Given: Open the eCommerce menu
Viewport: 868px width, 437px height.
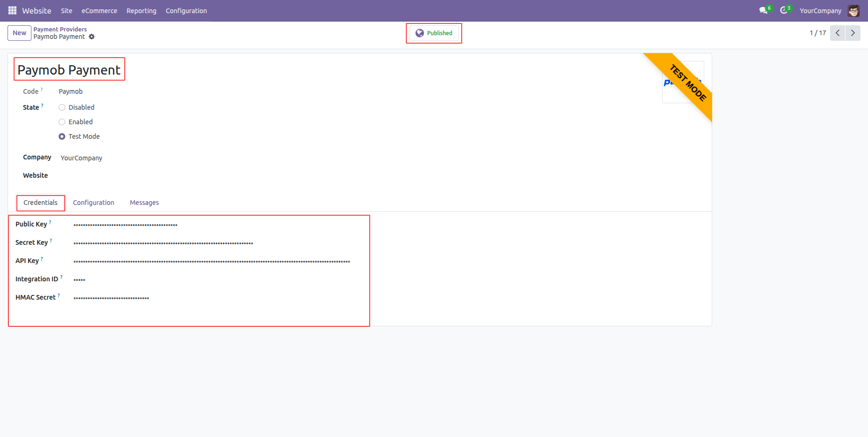Looking at the screenshot, I should point(99,10).
